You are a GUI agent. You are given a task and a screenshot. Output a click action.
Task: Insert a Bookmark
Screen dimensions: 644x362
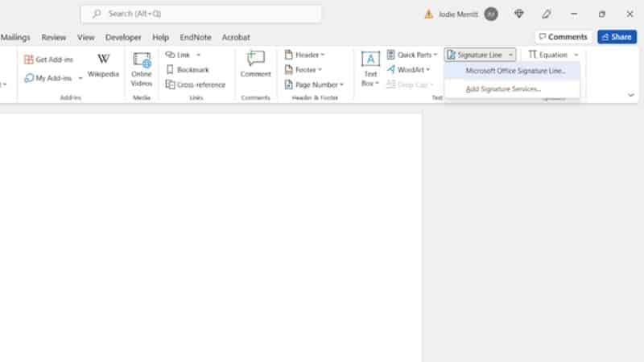click(x=187, y=70)
